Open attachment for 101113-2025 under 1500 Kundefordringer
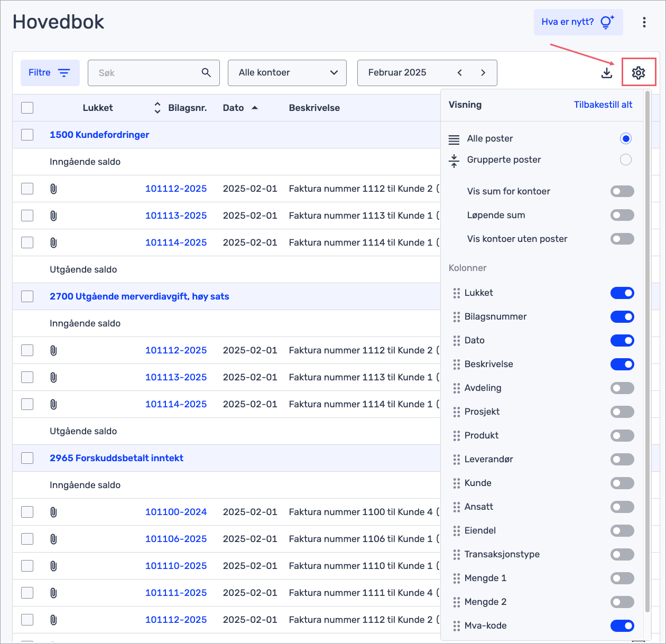This screenshot has height=644, width=666. point(53,216)
